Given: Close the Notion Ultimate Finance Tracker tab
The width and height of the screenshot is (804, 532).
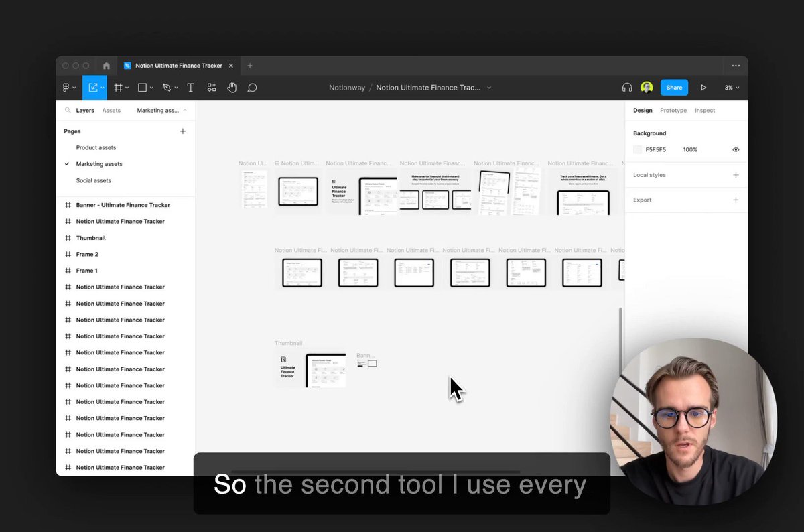Looking at the screenshot, I should pyautogui.click(x=230, y=66).
